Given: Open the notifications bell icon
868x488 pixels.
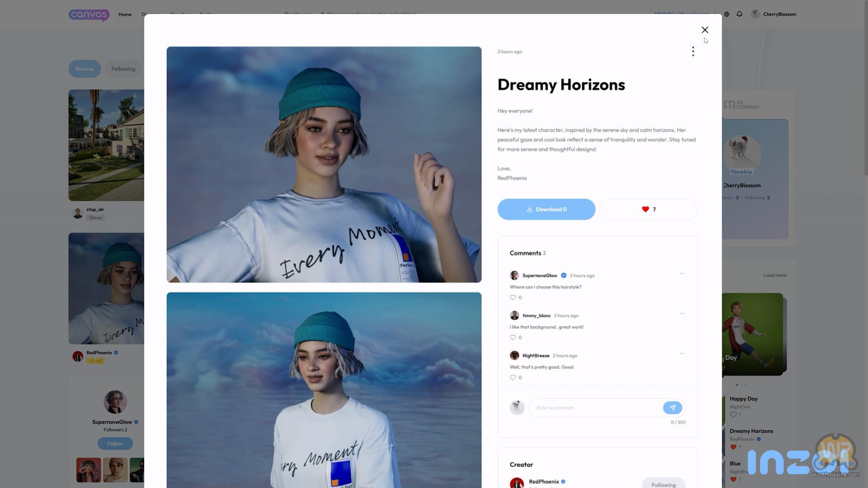Looking at the screenshot, I should pyautogui.click(x=739, y=14).
